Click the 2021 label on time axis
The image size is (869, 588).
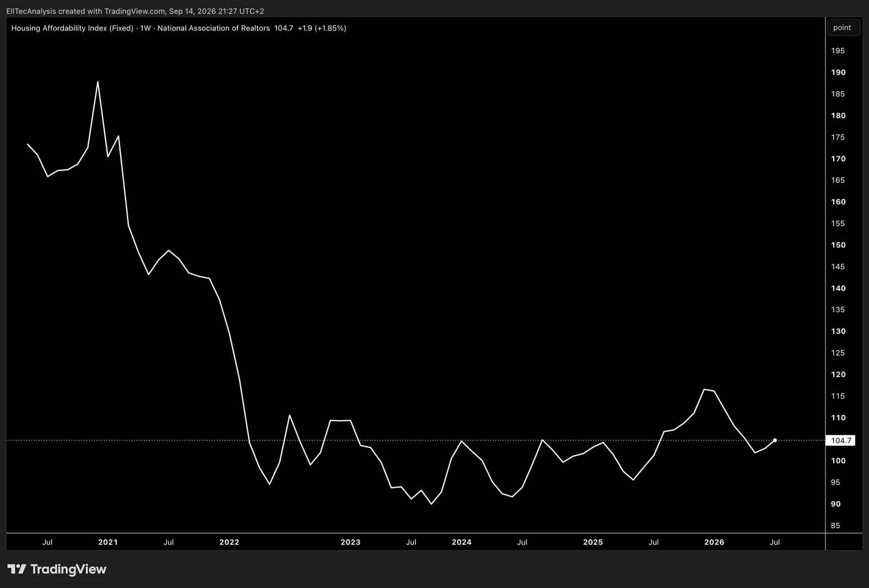tap(108, 542)
